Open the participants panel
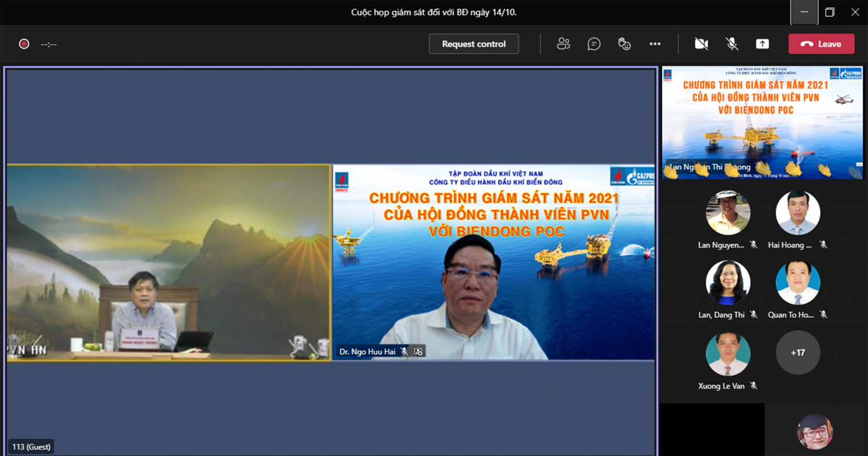The height and width of the screenshot is (456, 868). 563,44
